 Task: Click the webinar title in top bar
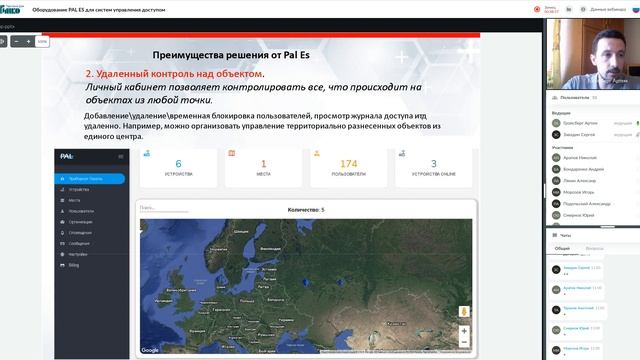point(99,9)
